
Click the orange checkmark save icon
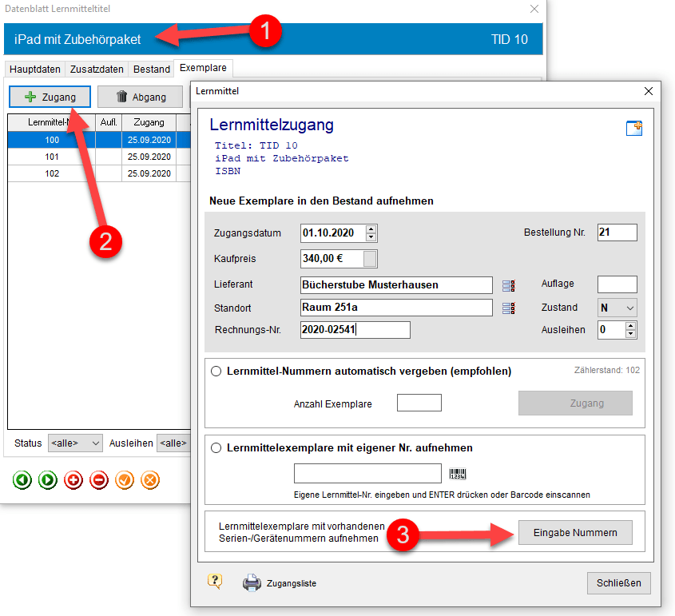pyautogui.click(x=125, y=480)
